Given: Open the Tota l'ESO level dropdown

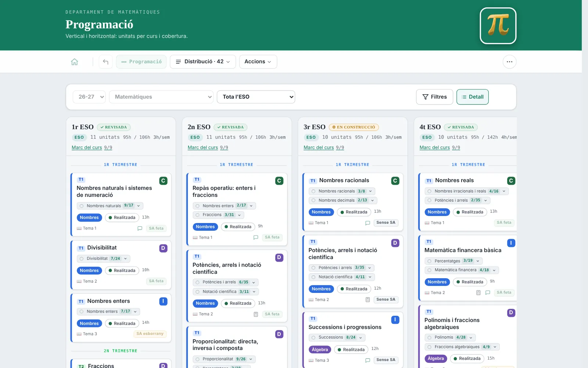Looking at the screenshot, I should [x=256, y=97].
